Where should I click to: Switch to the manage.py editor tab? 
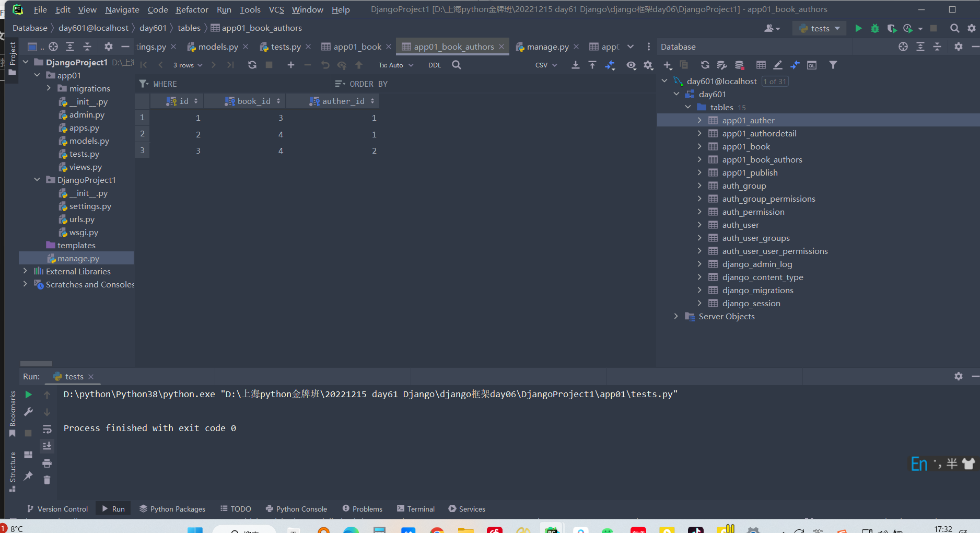(547, 47)
